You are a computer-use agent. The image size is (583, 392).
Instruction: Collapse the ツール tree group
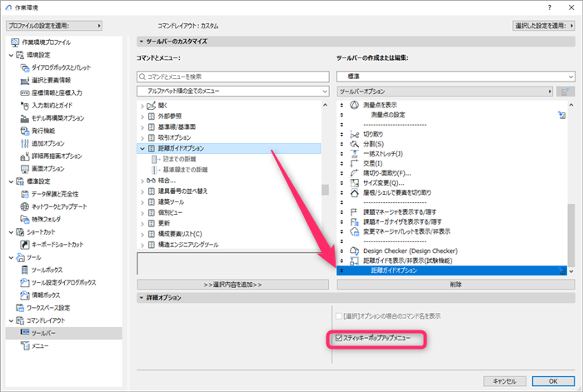pos(11,257)
